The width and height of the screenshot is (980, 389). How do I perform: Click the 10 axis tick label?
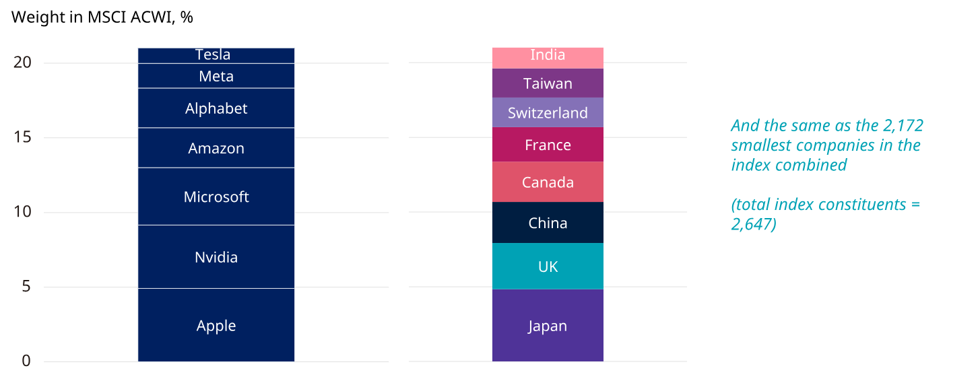(23, 212)
